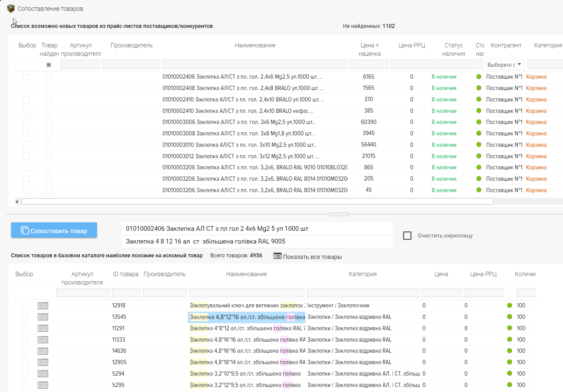Click green availability dot for 01010002406 row

479,77
